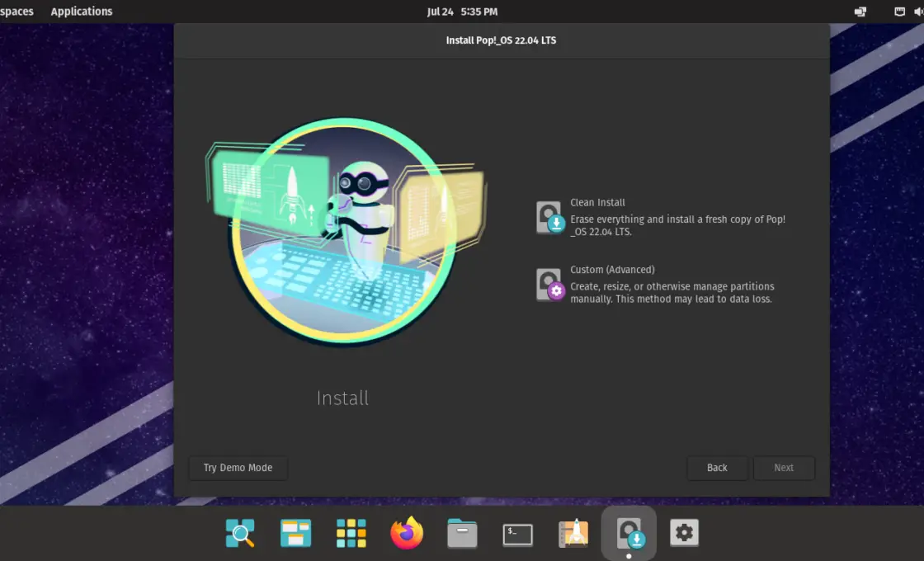Click the wired network icon in top bar
Screen dimensions: 924x561
pos(900,12)
